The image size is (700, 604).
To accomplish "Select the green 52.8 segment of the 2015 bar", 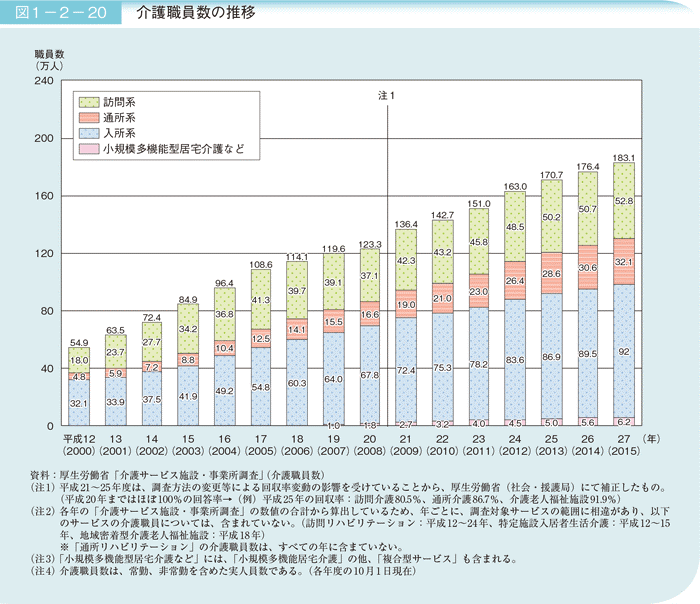I will [623, 200].
